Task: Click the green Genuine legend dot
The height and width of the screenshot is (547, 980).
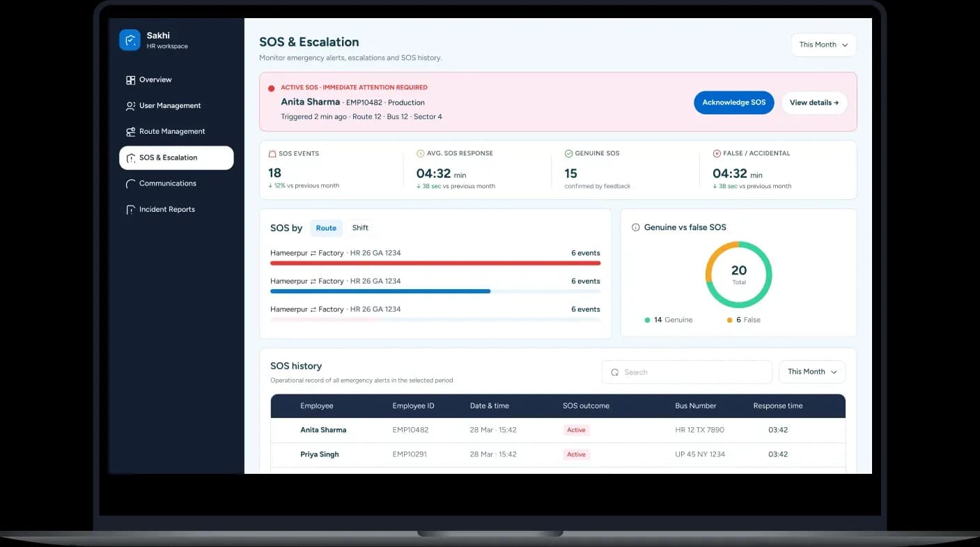Action: [648, 320]
